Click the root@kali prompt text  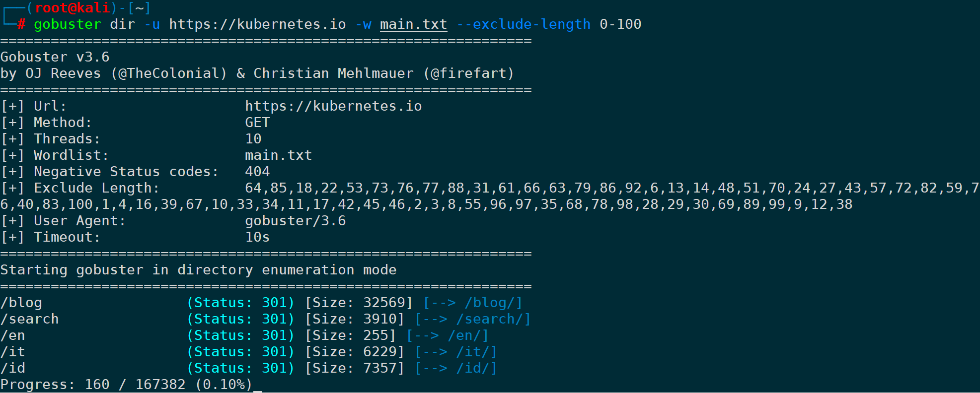click(x=72, y=8)
